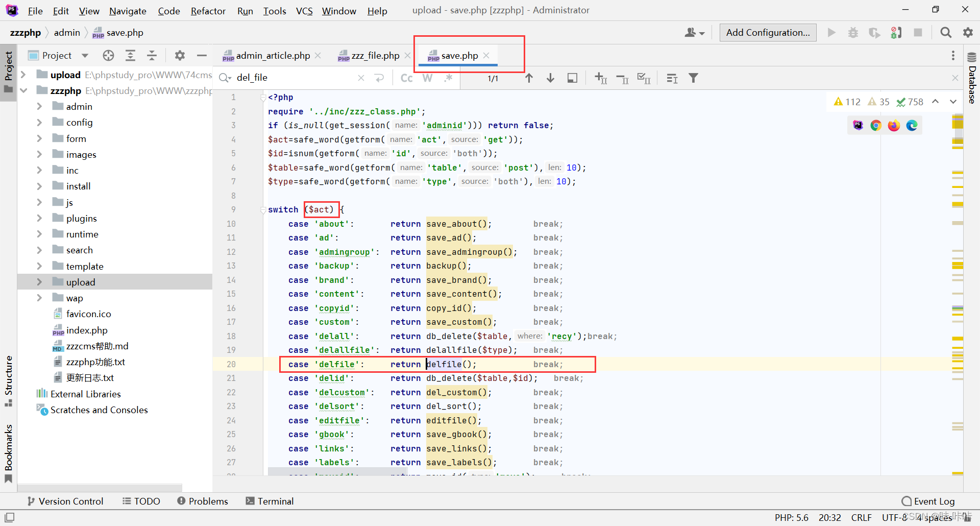This screenshot has width=980, height=526.
Task: Click in the del_file search input
Action: click(293, 78)
